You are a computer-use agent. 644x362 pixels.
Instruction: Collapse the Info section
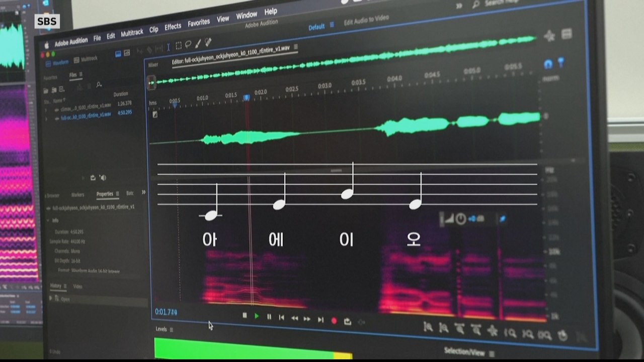[49, 220]
